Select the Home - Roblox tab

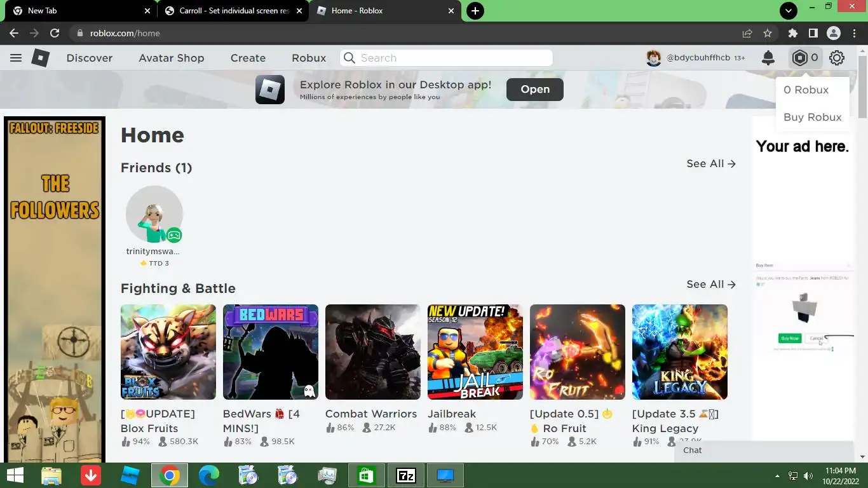coord(385,11)
